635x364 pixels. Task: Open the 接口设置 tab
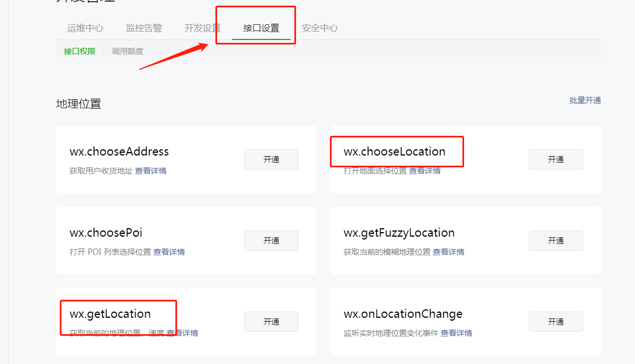[x=261, y=28]
